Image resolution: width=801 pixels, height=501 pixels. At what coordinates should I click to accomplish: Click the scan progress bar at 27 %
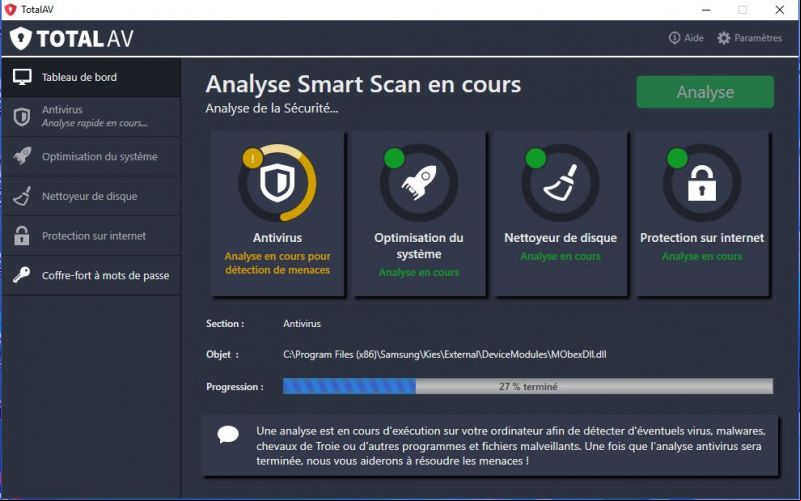(x=528, y=387)
